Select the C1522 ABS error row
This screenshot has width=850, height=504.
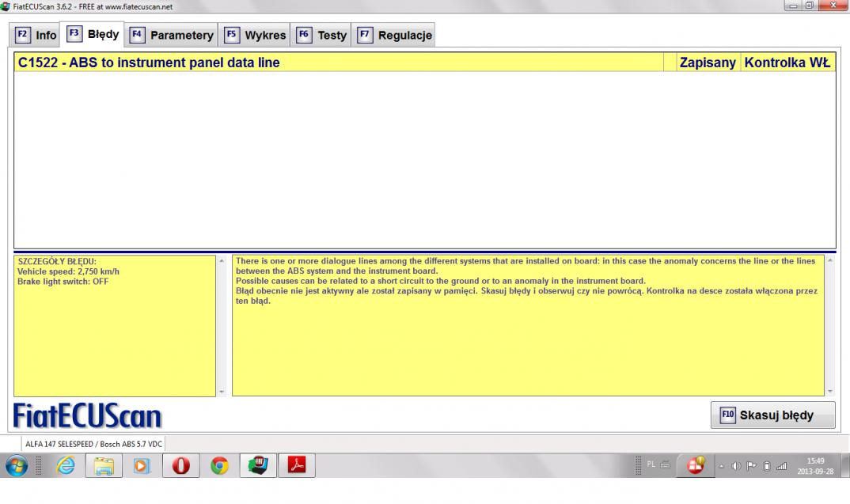coord(425,63)
